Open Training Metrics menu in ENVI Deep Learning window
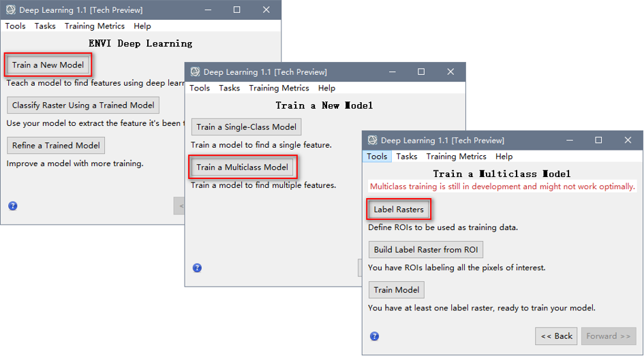644x356 pixels. (95, 26)
